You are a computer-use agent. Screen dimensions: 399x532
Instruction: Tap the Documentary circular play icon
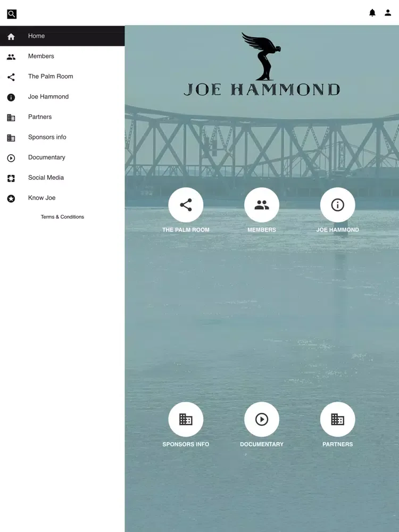pos(262,419)
